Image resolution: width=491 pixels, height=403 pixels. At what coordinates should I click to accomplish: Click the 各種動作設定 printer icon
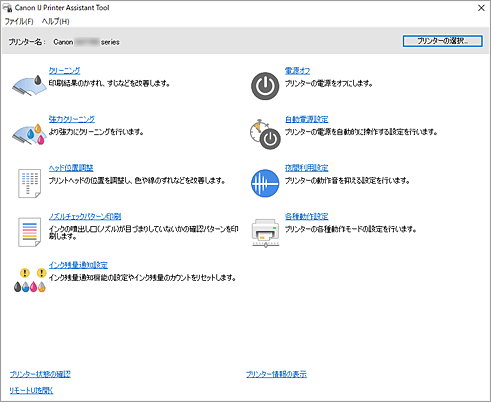pyautogui.click(x=265, y=233)
